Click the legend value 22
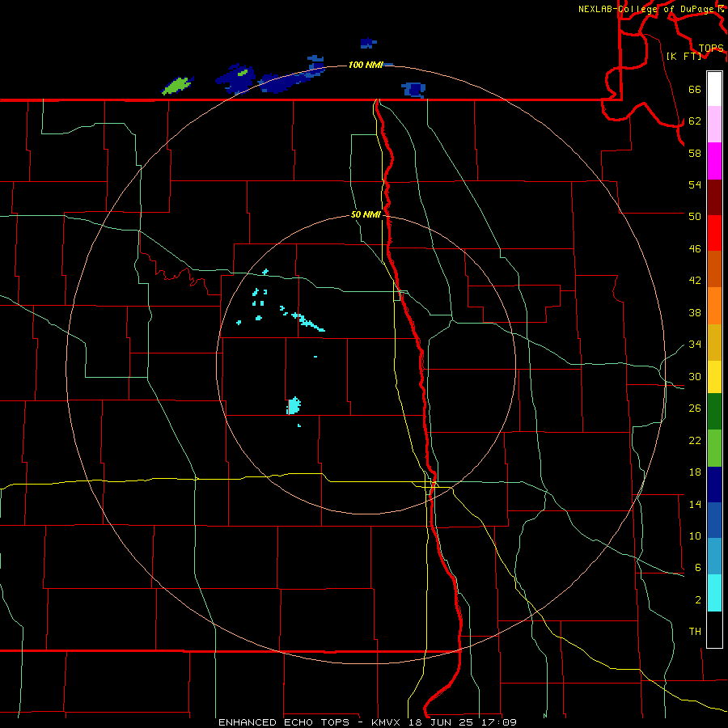 pyautogui.click(x=695, y=440)
